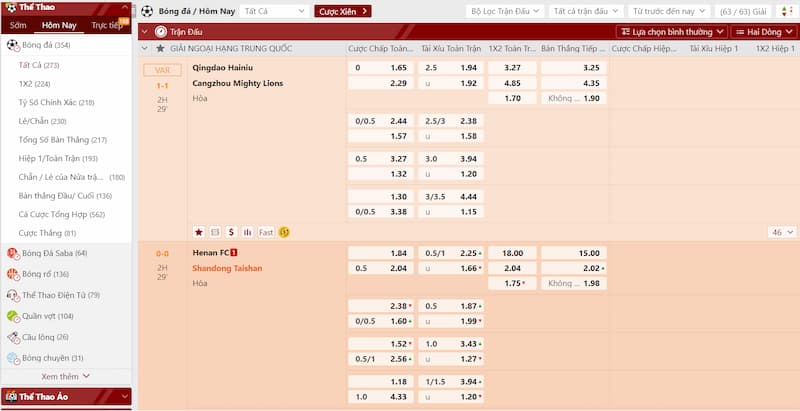
Task: Click the Fast bet icon
Action: point(266,232)
